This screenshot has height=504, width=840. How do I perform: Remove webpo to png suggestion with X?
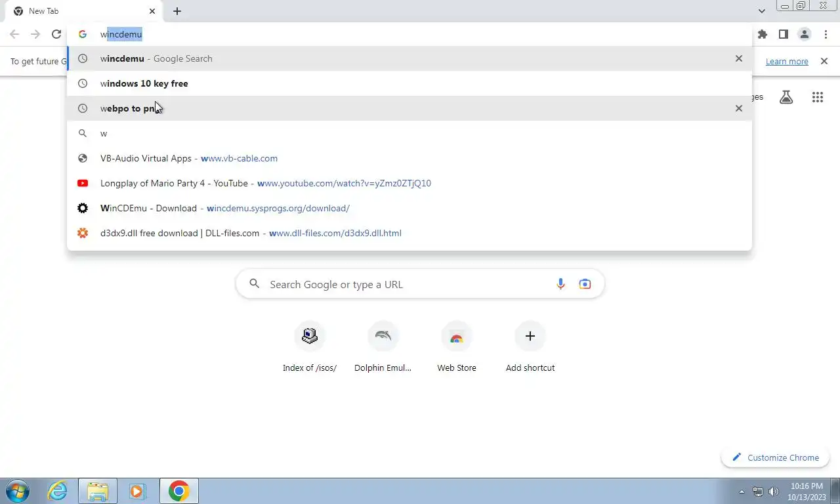coord(739,108)
